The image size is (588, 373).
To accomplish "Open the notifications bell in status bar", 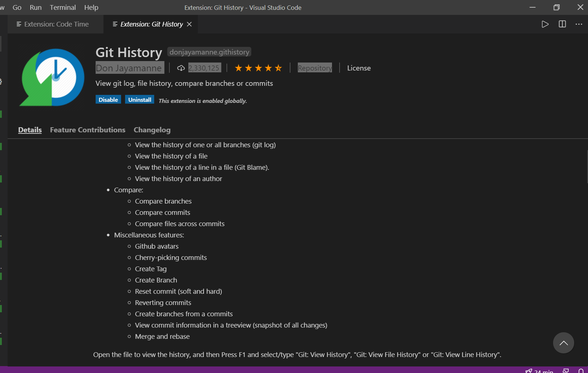I will point(581,371).
